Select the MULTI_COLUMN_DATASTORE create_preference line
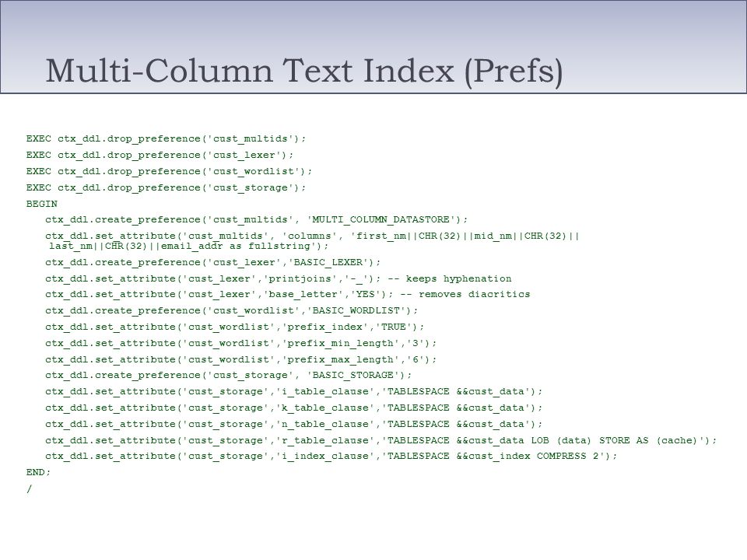 257,219
